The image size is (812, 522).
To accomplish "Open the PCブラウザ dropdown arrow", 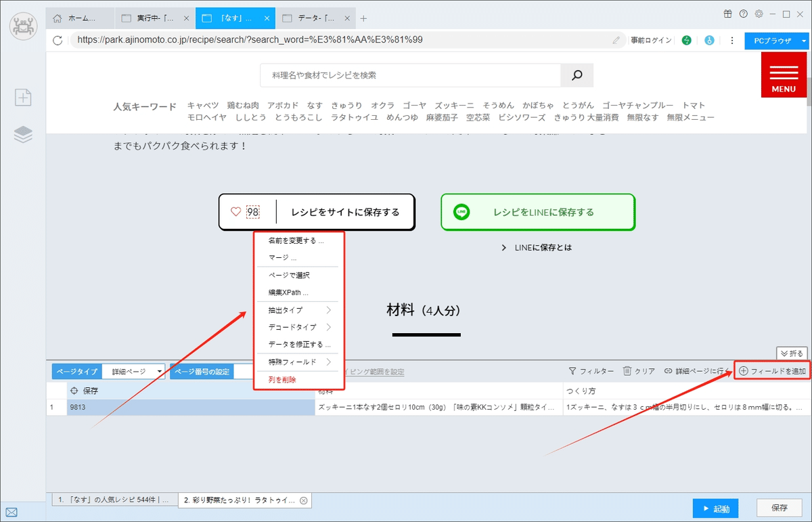I will (804, 41).
